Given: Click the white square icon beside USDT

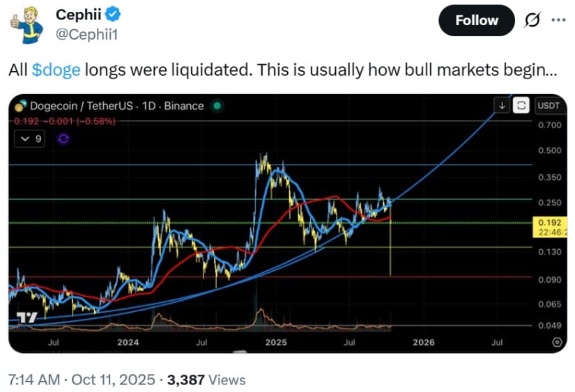Looking at the screenshot, I should pyautogui.click(x=520, y=106).
